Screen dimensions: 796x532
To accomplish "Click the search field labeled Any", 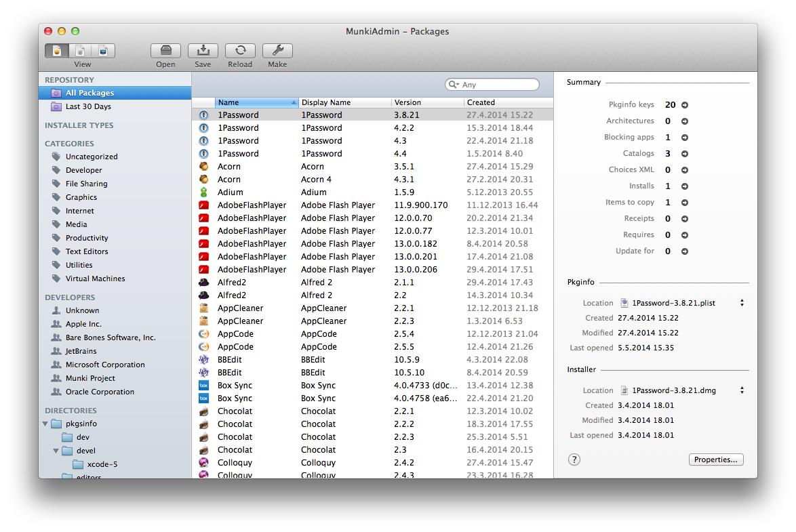I will [492, 85].
